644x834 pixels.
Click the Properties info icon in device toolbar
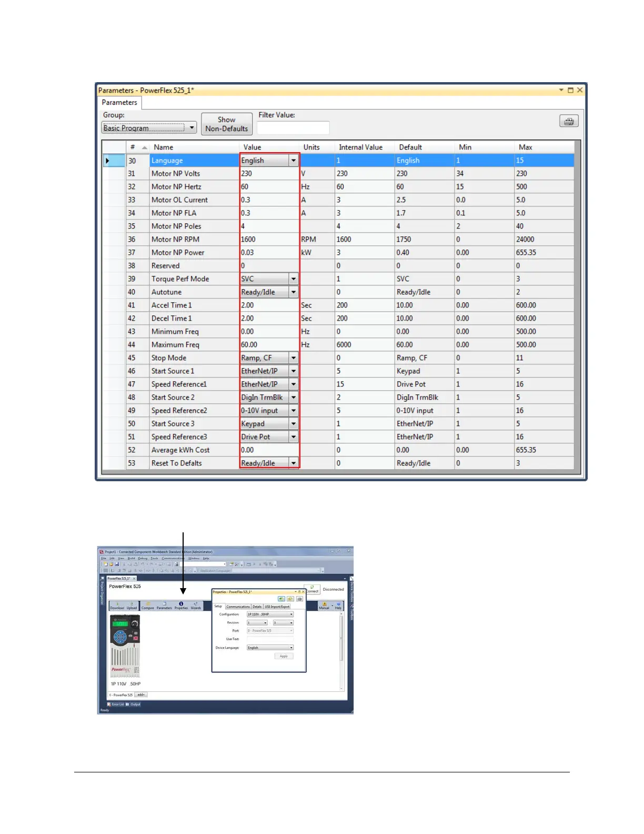pos(181,606)
